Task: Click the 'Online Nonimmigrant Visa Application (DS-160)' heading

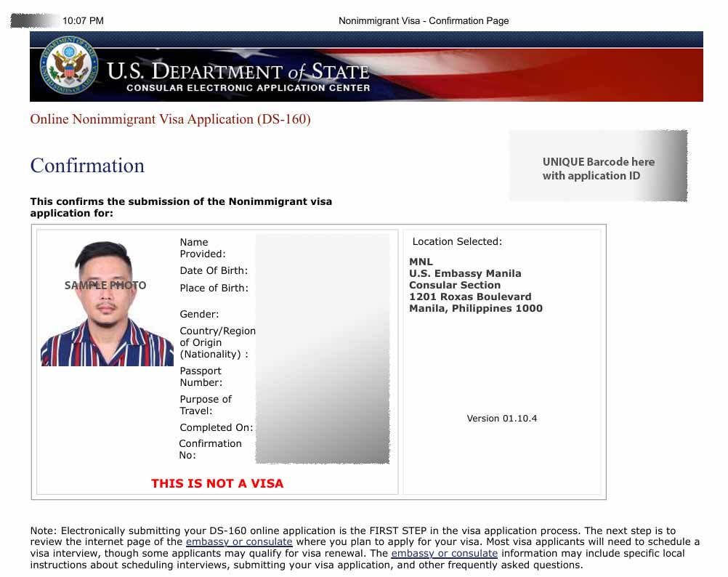Action: pos(170,119)
